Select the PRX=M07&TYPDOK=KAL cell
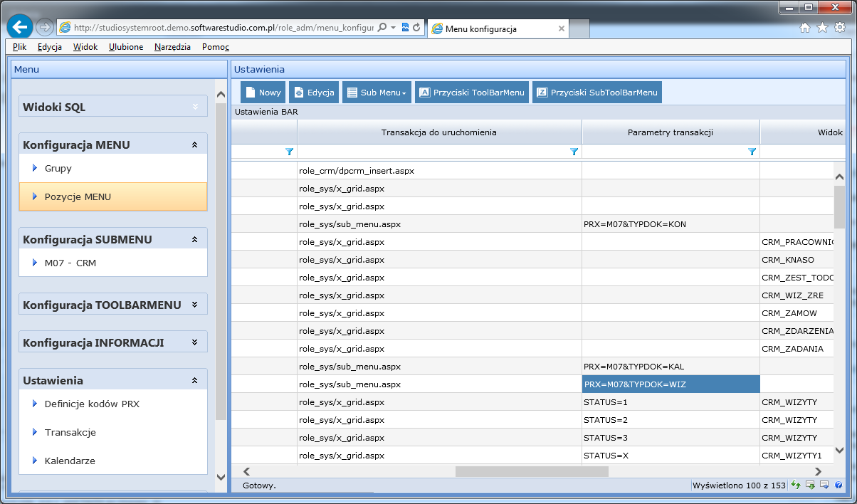 pyautogui.click(x=671, y=367)
